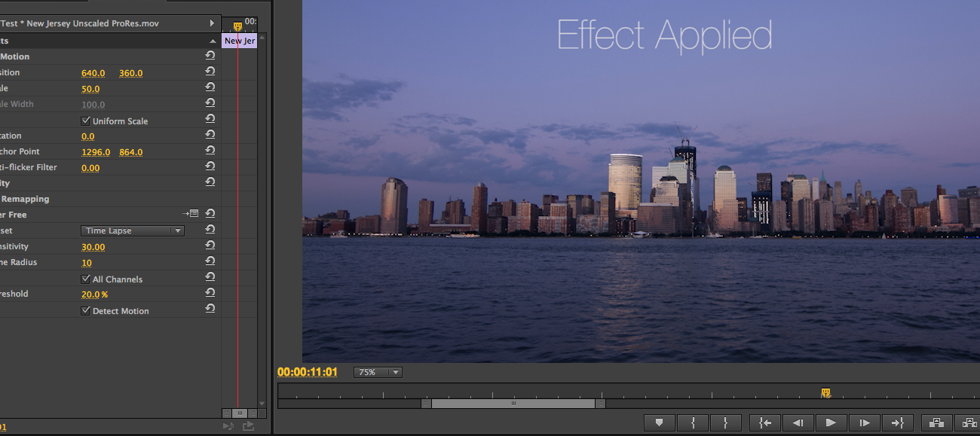980x436 pixels.
Task: Click the 00:00:11:01 timecode display
Action: pos(308,372)
